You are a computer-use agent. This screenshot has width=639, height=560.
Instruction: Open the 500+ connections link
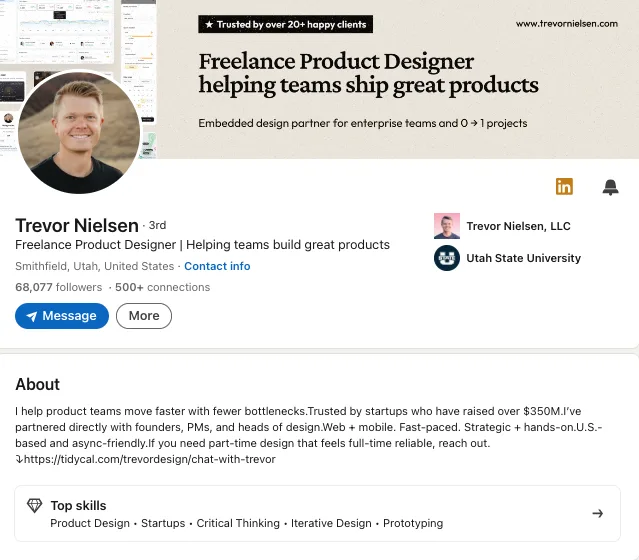pos(162,287)
